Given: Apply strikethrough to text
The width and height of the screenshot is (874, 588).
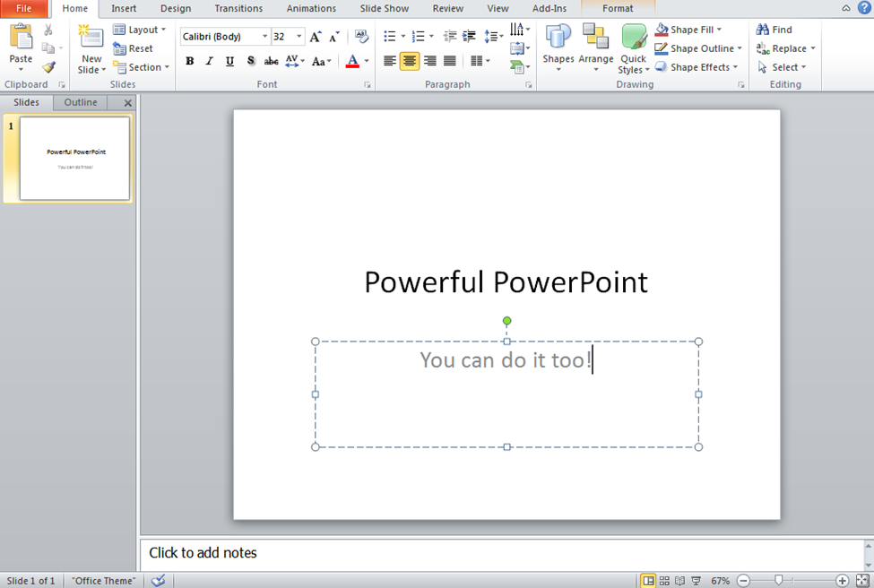Looking at the screenshot, I should point(271,61).
